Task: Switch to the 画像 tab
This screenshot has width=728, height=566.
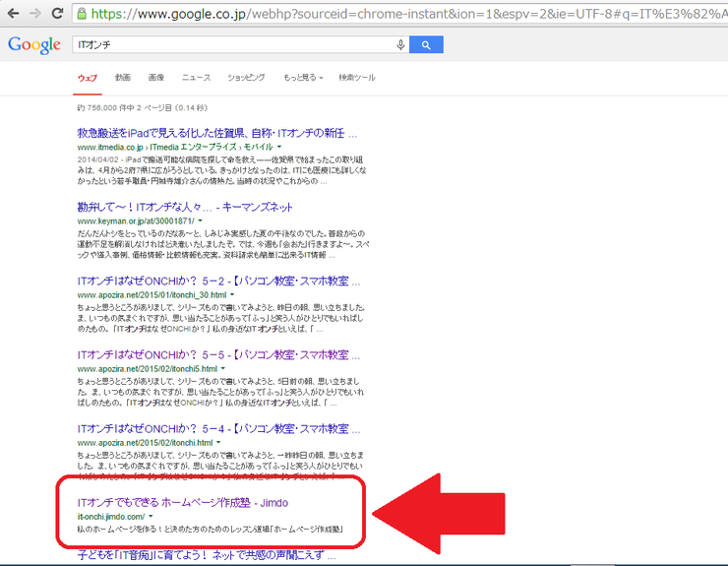Action: pyautogui.click(x=156, y=77)
